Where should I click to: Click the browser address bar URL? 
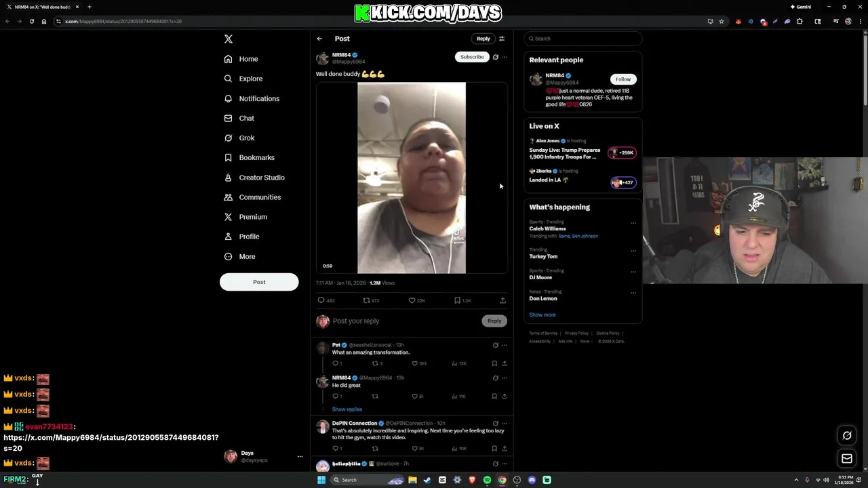[x=123, y=21]
